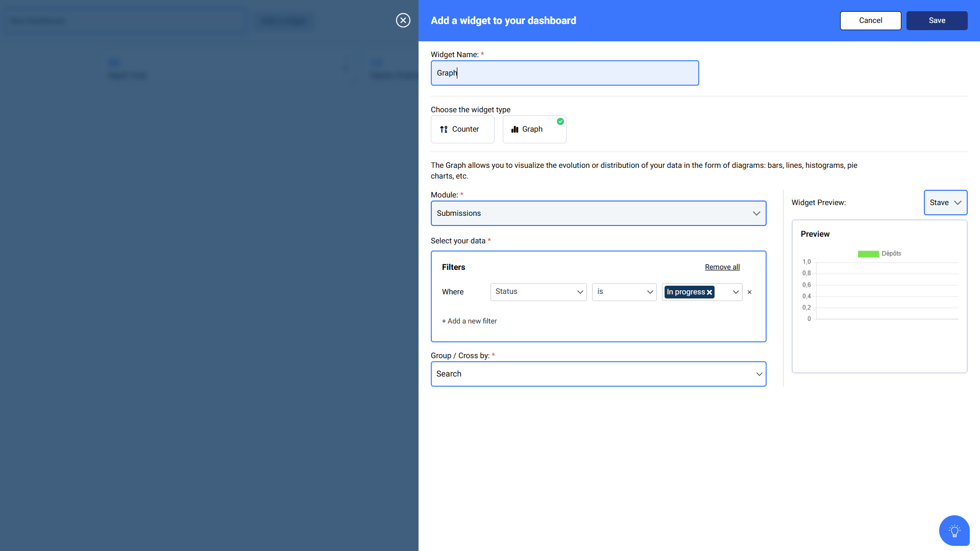
Task: Expand the filter value chevron
Action: 736,292
